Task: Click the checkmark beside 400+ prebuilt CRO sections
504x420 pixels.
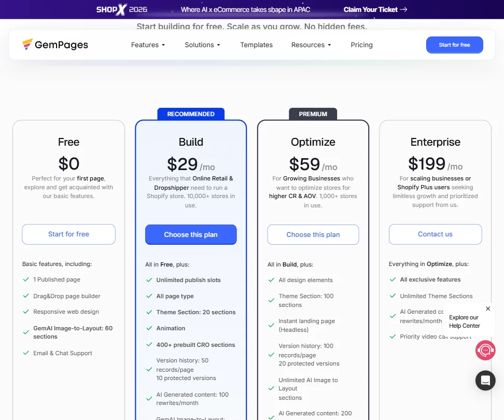Action: tap(149, 344)
